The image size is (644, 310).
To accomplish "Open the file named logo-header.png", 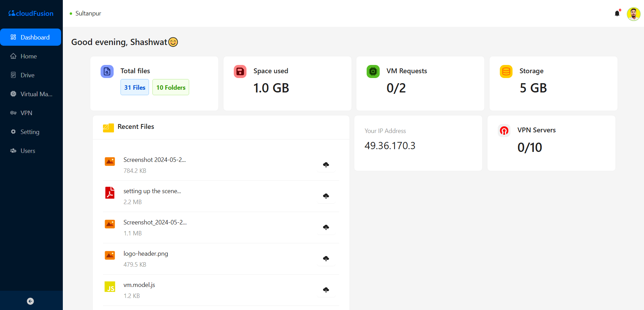I will point(146,254).
